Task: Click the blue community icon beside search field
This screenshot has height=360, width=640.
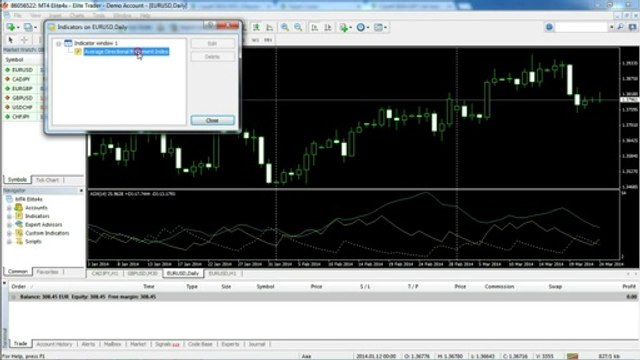Action: coord(549,27)
